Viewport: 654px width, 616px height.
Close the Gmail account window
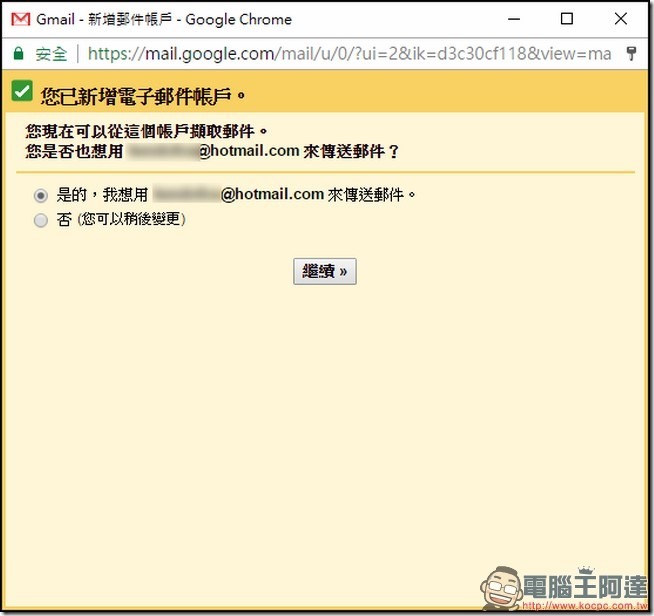pyautogui.click(x=621, y=19)
